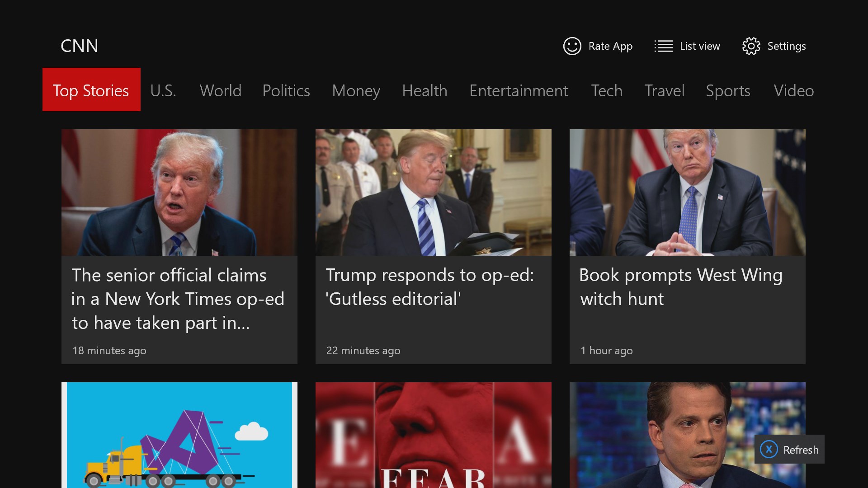The width and height of the screenshot is (868, 488).
Task: Select the Entertainment tab
Action: coord(519,91)
